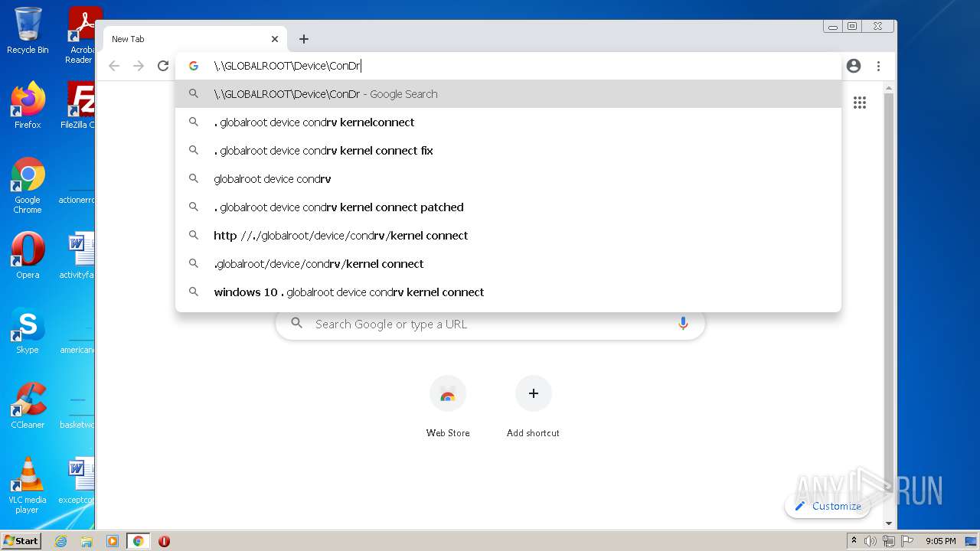980x551 pixels.
Task: Click the page scrollbar up arrow
Action: coord(889,89)
